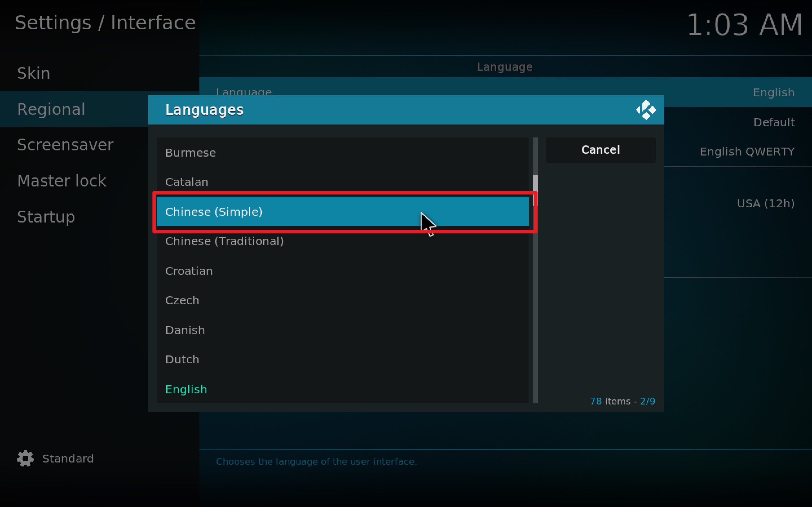Select Burmese from the language list
The image size is (812, 507).
point(191,153)
